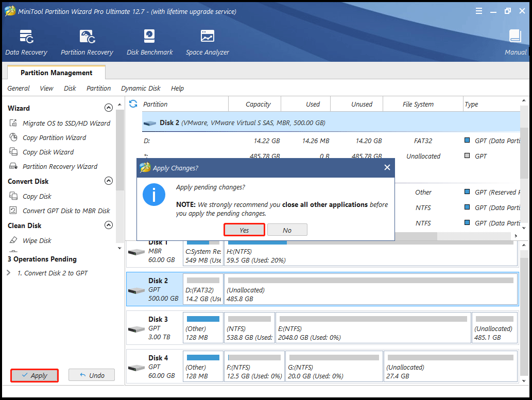Image resolution: width=532 pixels, height=400 pixels.
Task: Open the Partition menu
Action: (98, 88)
